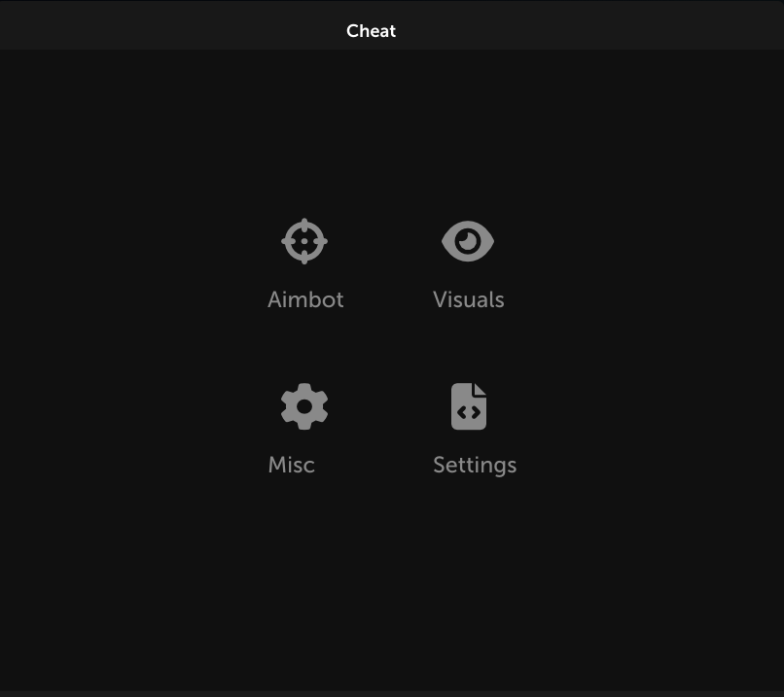Viewport: 784px width, 697px height.
Task: Open the Settings text label
Action: tap(475, 466)
